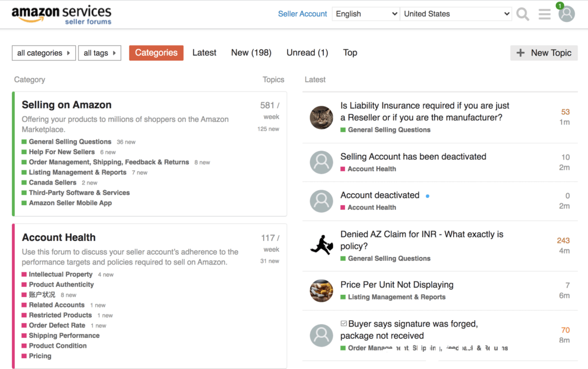Open Order Defect Rate subcategory
This screenshot has height=369, width=588.
57,325
